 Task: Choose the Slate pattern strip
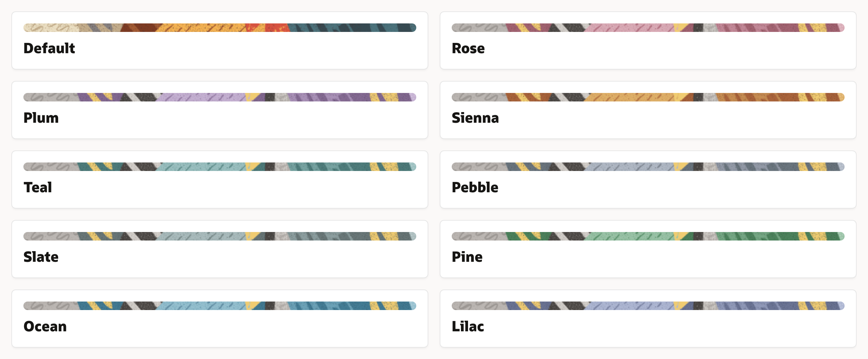point(220,236)
